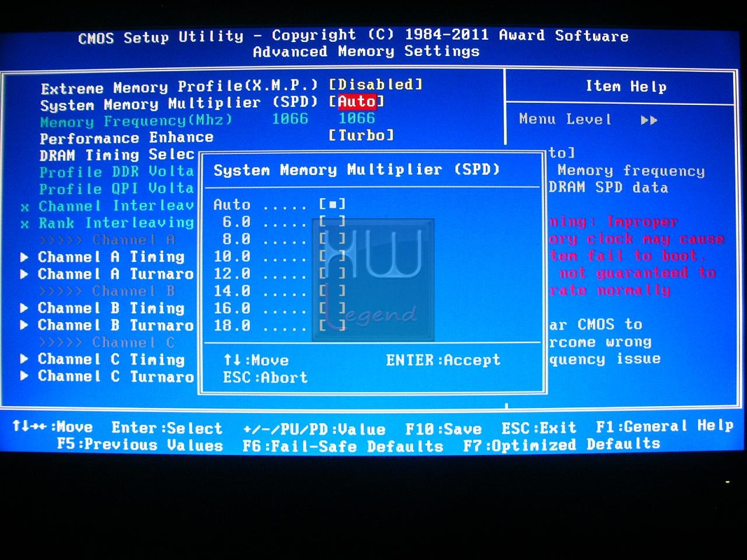The height and width of the screenshot is (560, 747).
Task: Expand Channel A Timing submenu arrow
Action: (x=25, y=257)
